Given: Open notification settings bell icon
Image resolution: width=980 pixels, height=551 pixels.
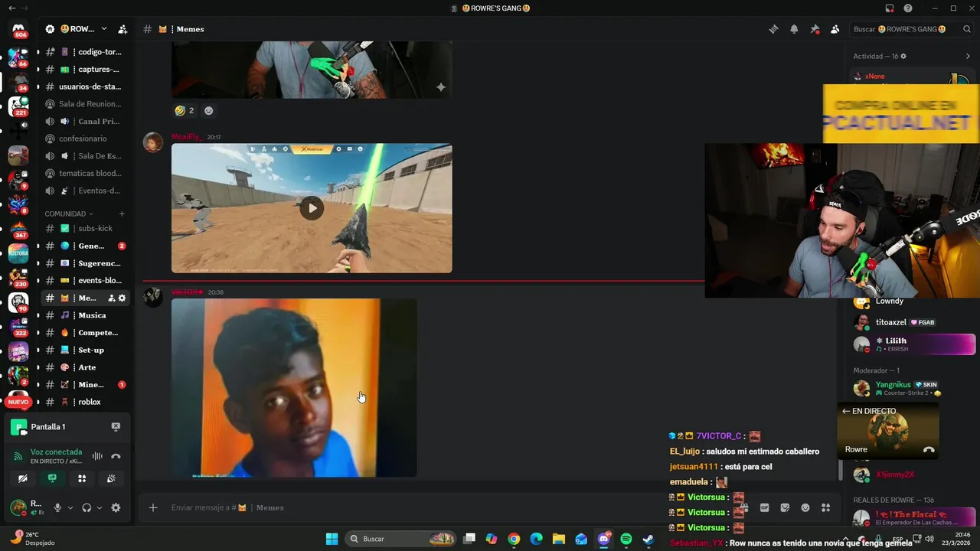Looking at the screenshot, I should 794,29.
